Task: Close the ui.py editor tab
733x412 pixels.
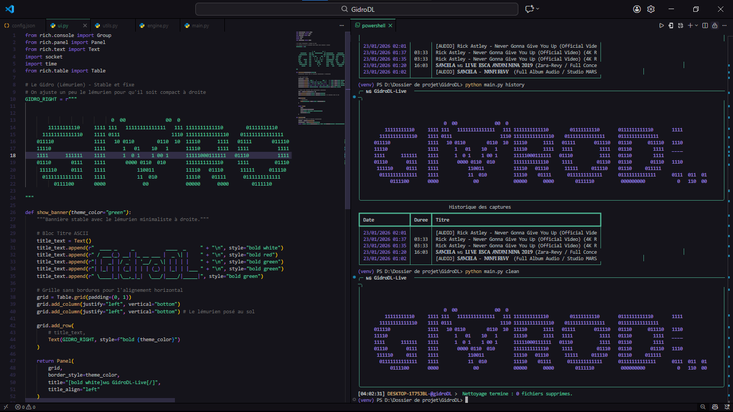Action: (85, 25)
